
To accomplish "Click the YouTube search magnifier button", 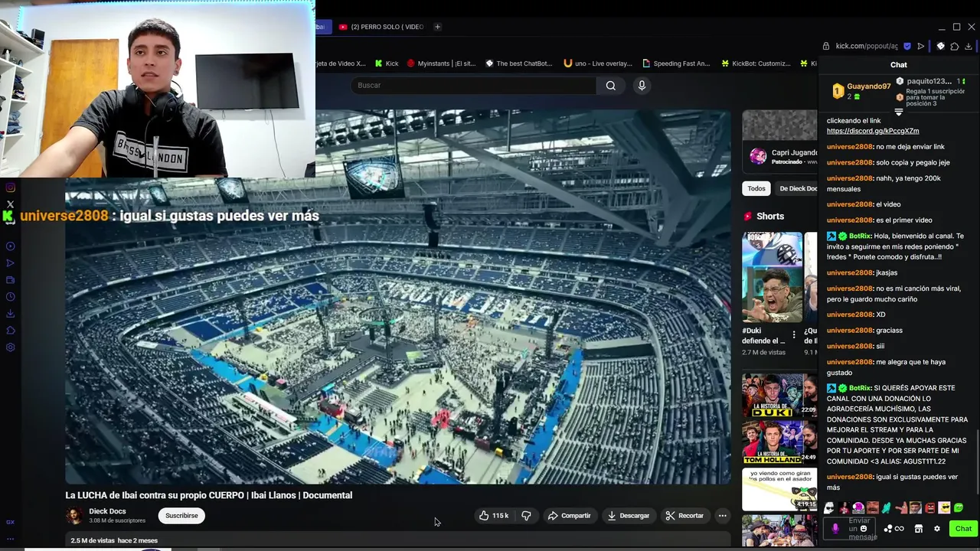I will click(610, 85).
